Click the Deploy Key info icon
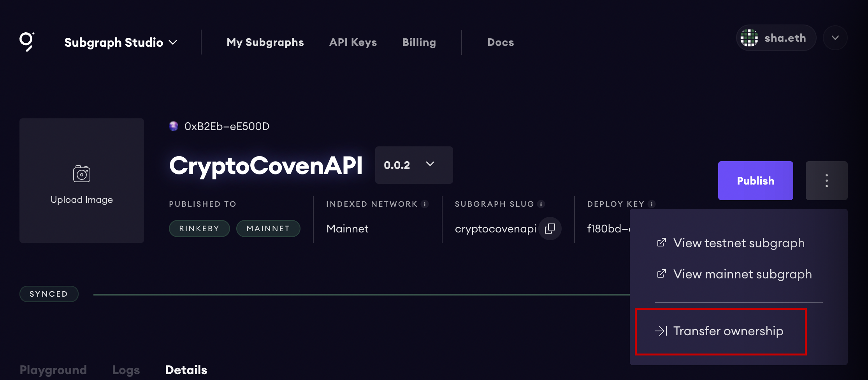This screenshot has width=868, height=380. tap(652, 204)
